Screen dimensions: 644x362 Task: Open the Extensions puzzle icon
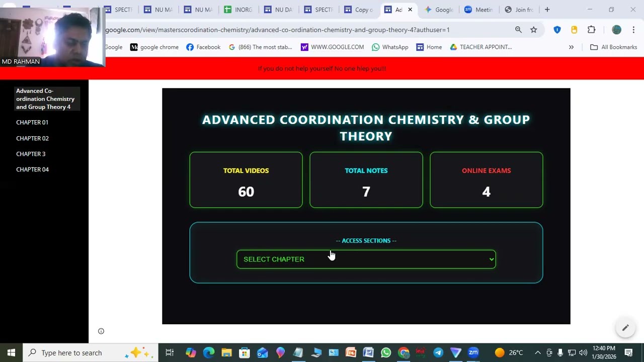tap(592, 30)
